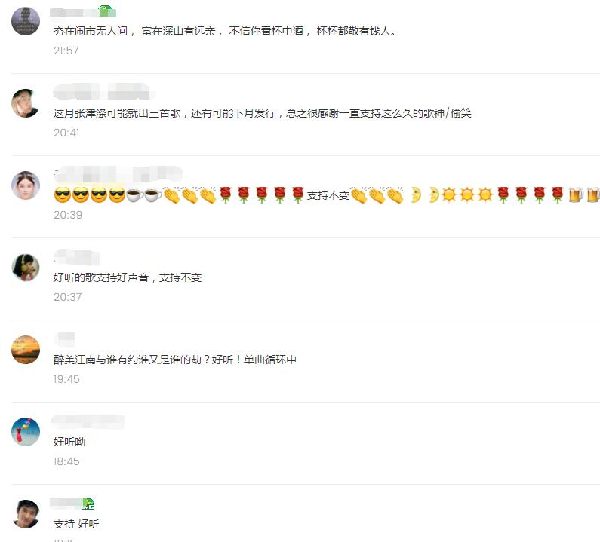This screenshot has height=542, width=600.
Task: Click the 20:39 timestamp
Action: tap(68, 215)
